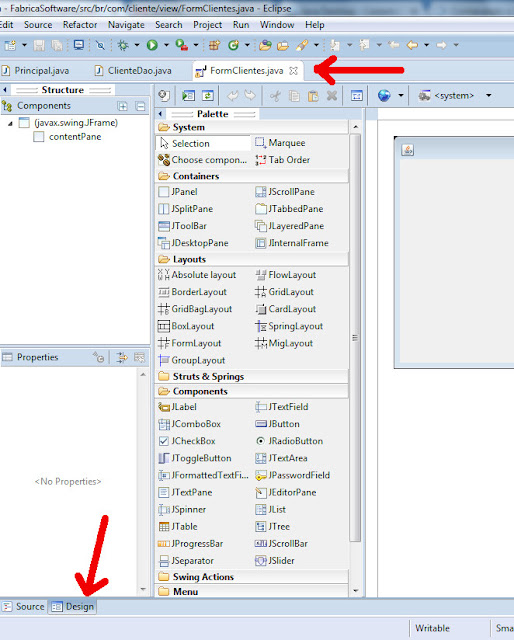514x640 pixels.
Task: Switch to the ClienteDao.java editor tab
Action: click(133, 71)
